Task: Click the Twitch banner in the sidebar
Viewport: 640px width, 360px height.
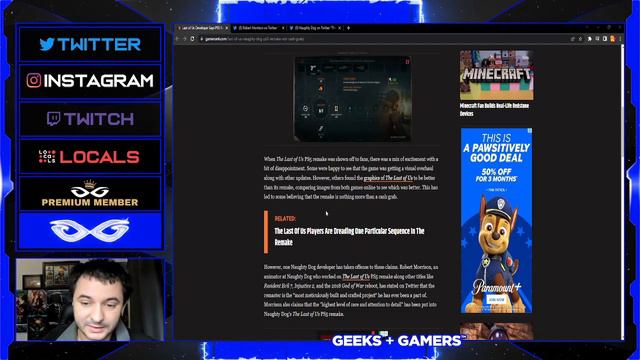Action: 90,119
